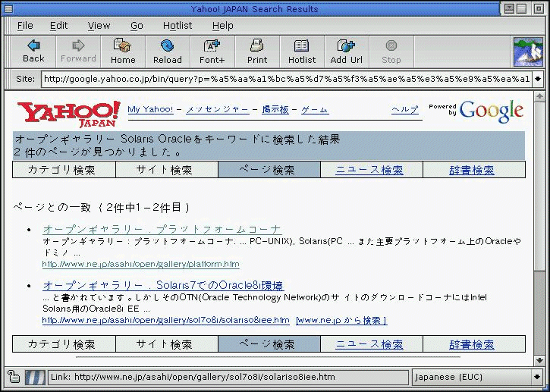
Task: Expand the Site URL history dropdown arrow
Action: 538,79
